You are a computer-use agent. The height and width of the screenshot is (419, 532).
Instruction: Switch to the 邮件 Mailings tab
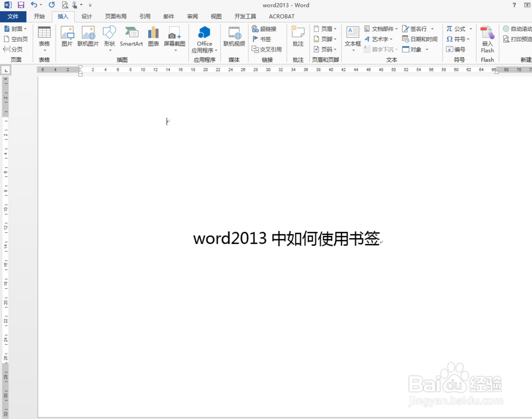[x=169, y=16]
